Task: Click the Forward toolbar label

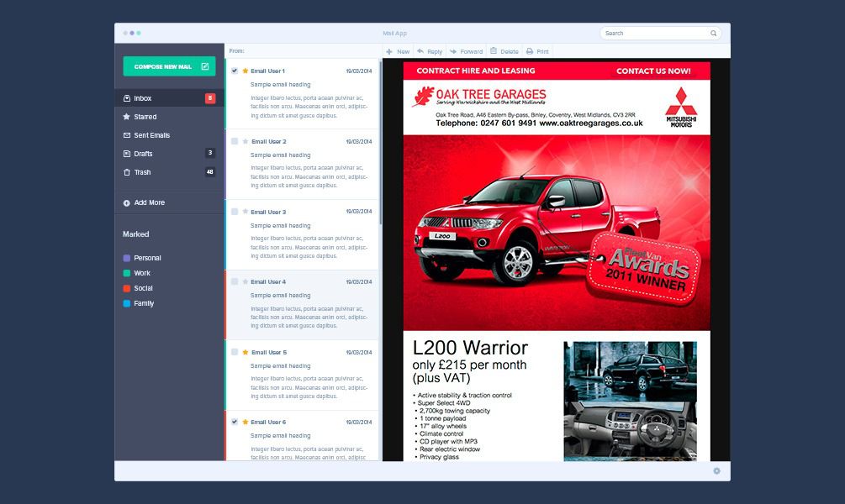Action: click(x=472, y=52)
